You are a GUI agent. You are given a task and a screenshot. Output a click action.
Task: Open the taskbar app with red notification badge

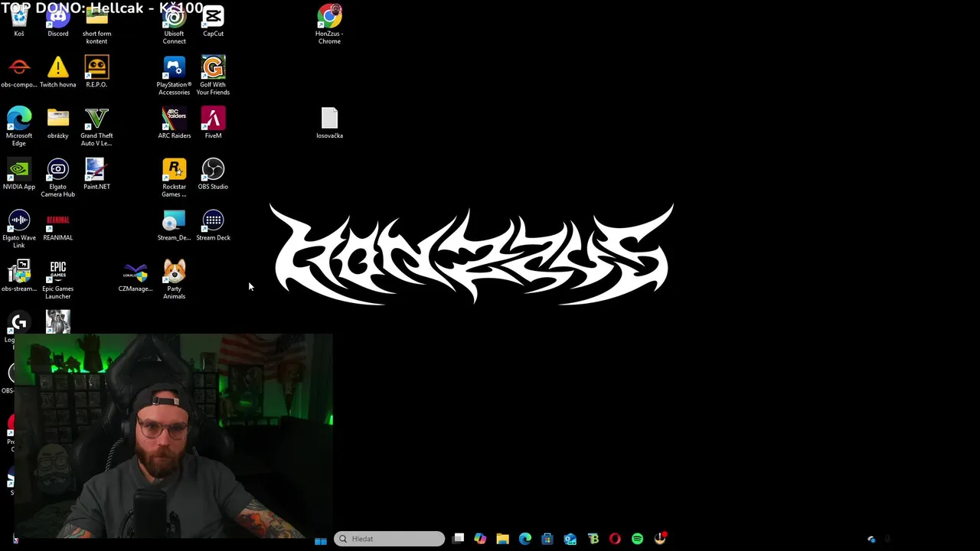[x=660, y=539]
